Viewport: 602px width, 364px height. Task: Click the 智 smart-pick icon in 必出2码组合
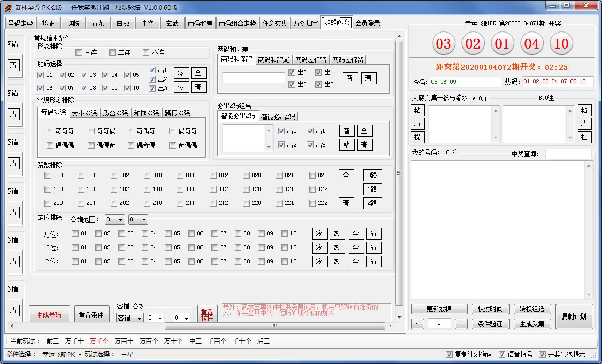tap(347, 131)
